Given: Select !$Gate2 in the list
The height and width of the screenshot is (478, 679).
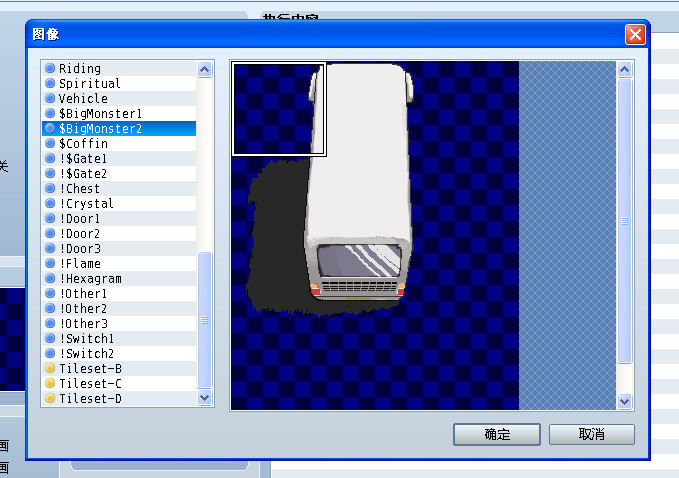Looking at the screenshot, I should click(119, 173).
